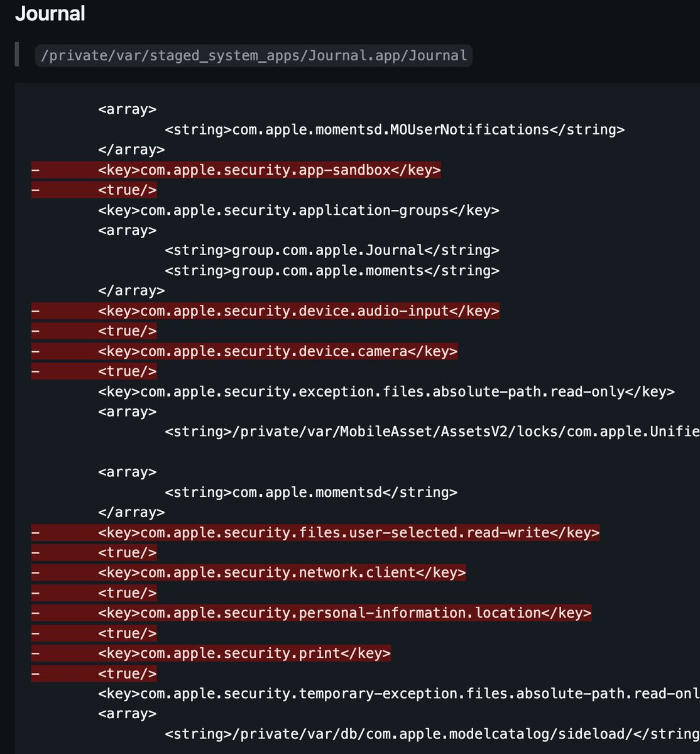
Task: Click the true value under security.print
Action: point(127,674)
